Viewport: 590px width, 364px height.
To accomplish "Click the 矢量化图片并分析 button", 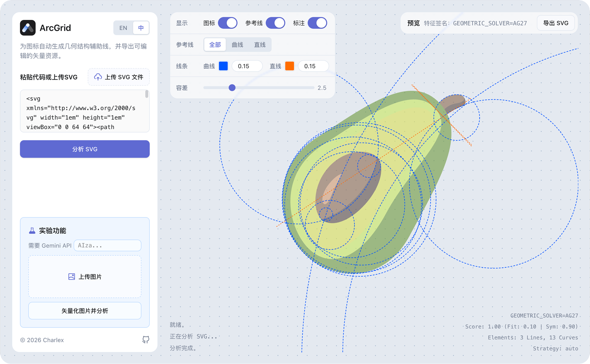I will (x=85, y=311).
